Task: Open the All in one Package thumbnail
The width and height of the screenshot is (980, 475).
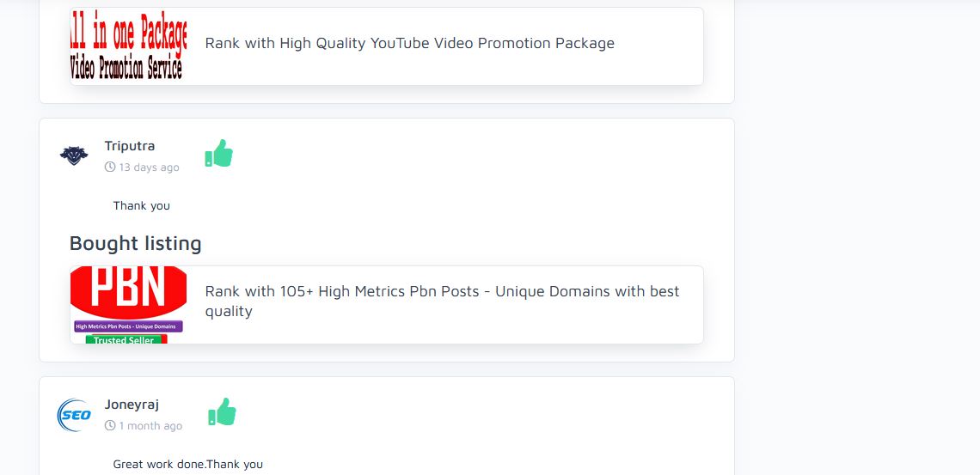Action: (128, 34)
